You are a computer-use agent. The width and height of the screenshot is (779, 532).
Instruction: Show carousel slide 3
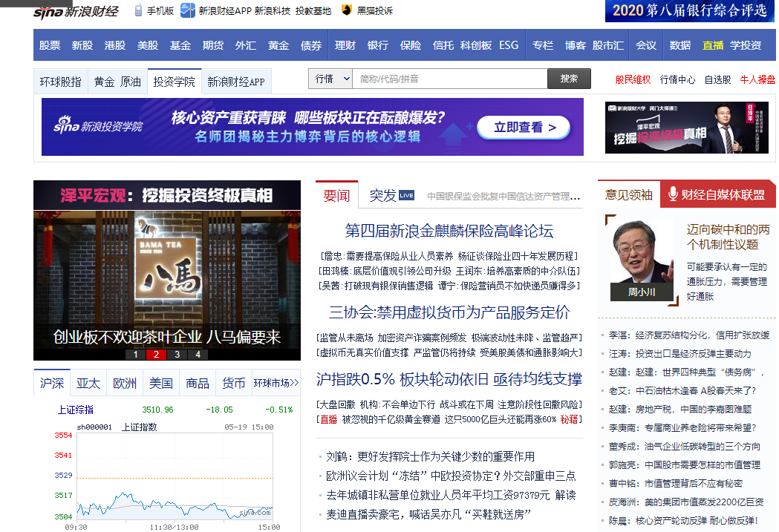(177, 355)
